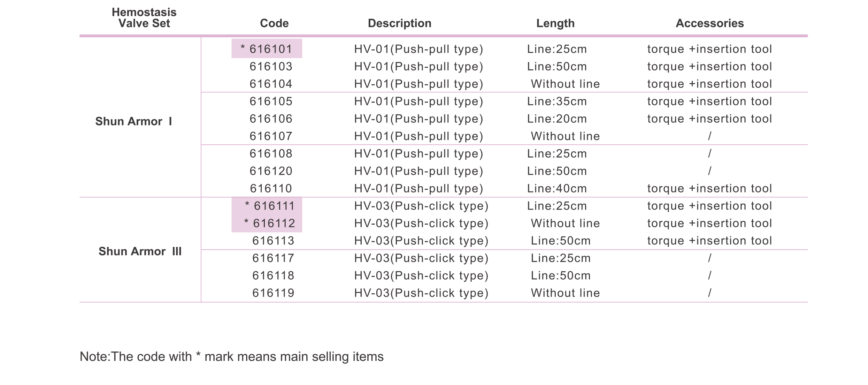Click code 616110 in the table
Image resolution: width=868 pixels, height=385 pixels.
click(x=271, y=188)
